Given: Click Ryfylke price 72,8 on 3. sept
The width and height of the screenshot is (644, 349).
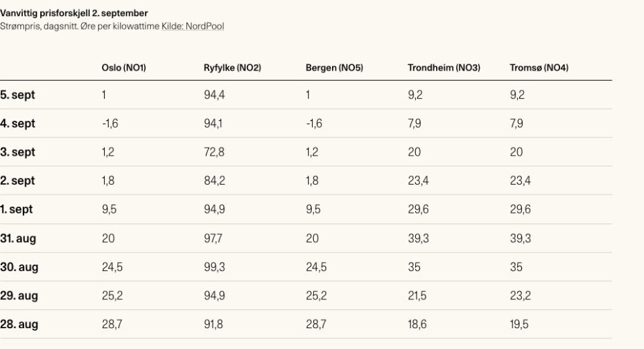Looking at the screenshot, I should (x=214, y=152).
